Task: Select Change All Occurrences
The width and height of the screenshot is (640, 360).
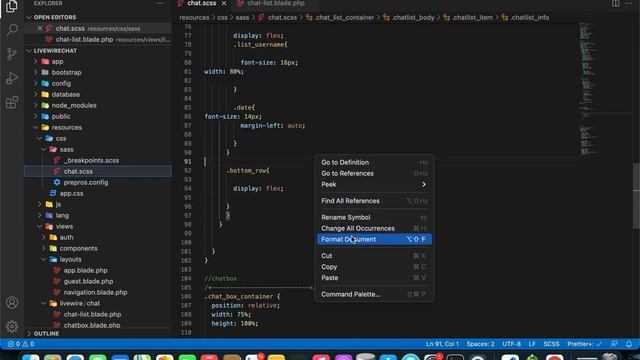Action: pos(358,229)
